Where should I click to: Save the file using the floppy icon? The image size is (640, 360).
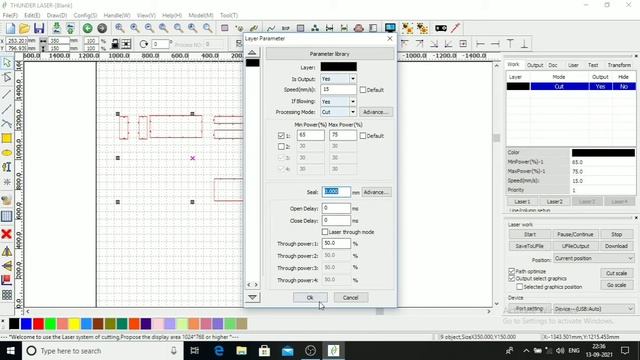39,28
